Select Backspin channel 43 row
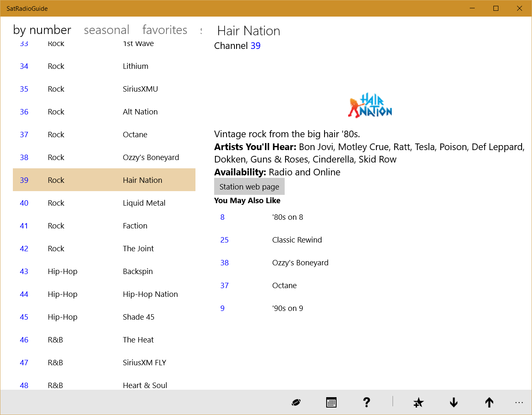This screenshot has height=415, width=532. (x=104, y=271)
